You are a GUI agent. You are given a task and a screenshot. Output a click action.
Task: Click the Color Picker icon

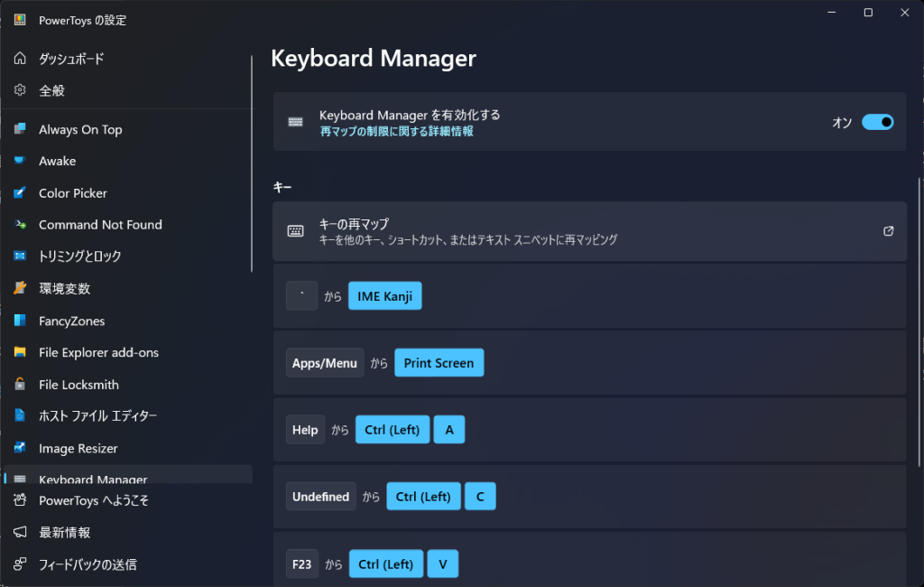point(20,192)
